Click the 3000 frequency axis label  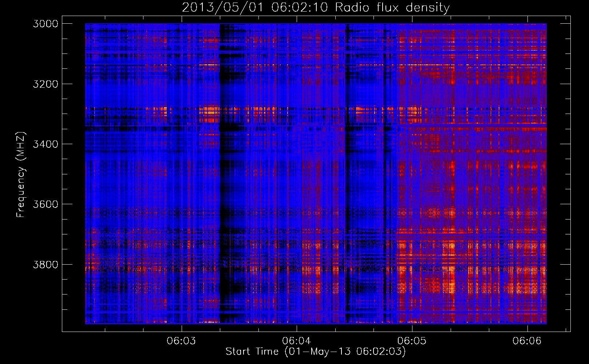[x=46, y=24]
